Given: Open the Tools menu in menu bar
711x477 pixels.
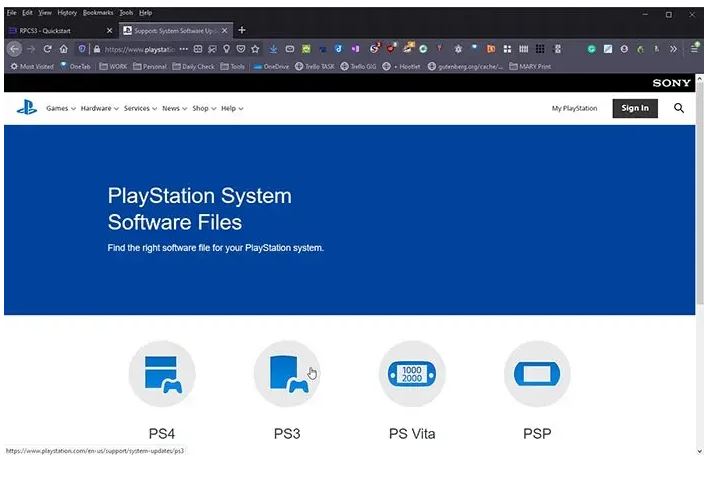Looking at the screenshot, I should click(126, 13).
